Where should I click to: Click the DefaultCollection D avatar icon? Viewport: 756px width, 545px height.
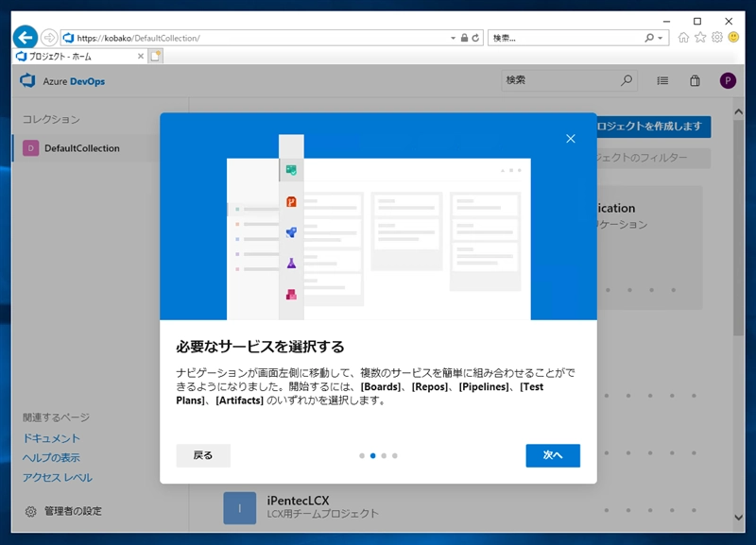coord(31,148)
